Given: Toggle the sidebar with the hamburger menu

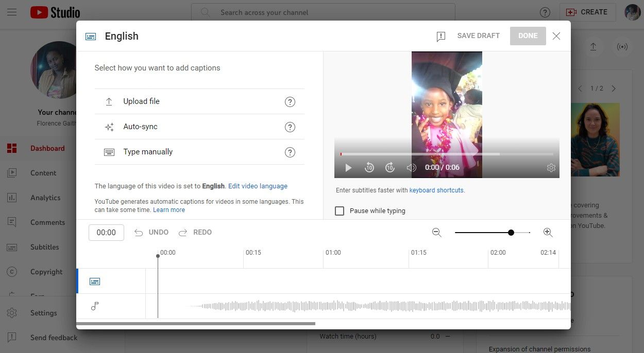Looking at the screenshot, I should coord(12,12).
